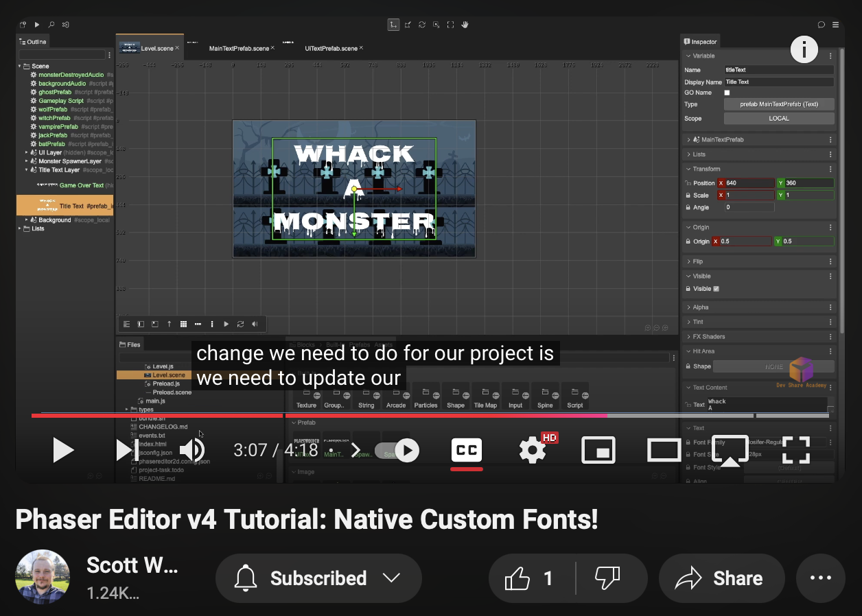The width and height of the screenshot is (862, 616).
Task: Switch to the MainTextPrefab.scene tab
Action: point(238,48)
